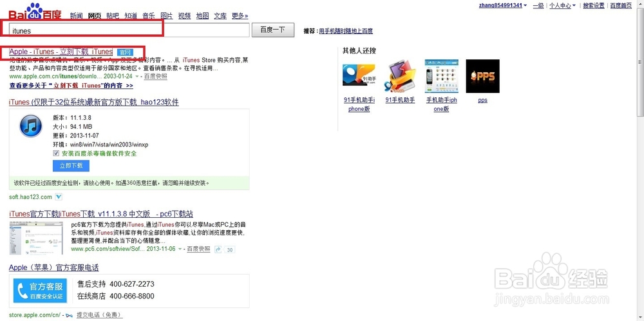Click the 提交电话（免费） link

[99, 315]
